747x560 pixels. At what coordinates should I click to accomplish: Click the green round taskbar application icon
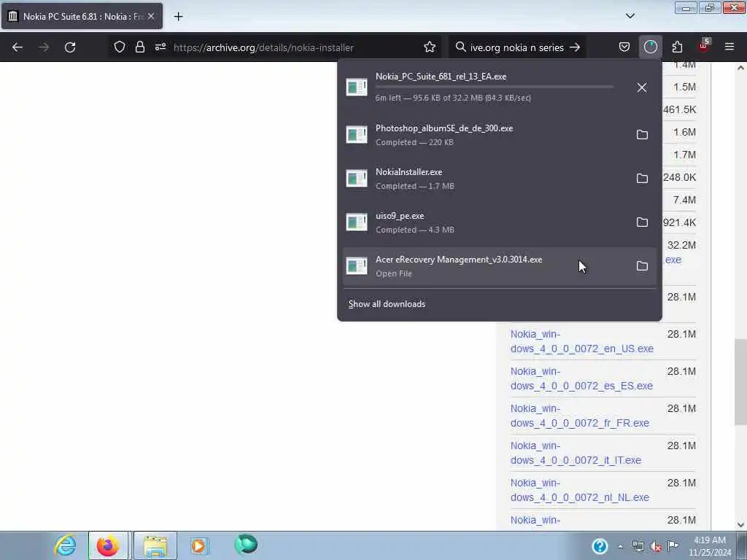(246, 544)
